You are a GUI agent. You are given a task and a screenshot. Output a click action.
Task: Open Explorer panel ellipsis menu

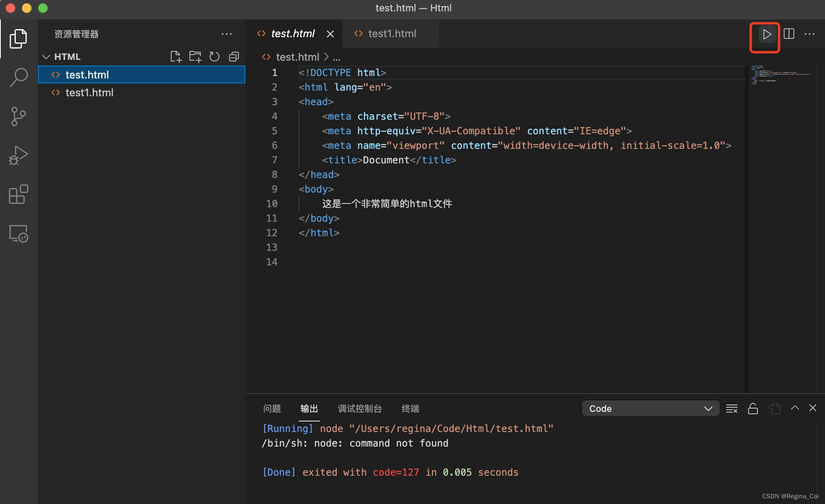pyautogui.click(x=227, y=34)
